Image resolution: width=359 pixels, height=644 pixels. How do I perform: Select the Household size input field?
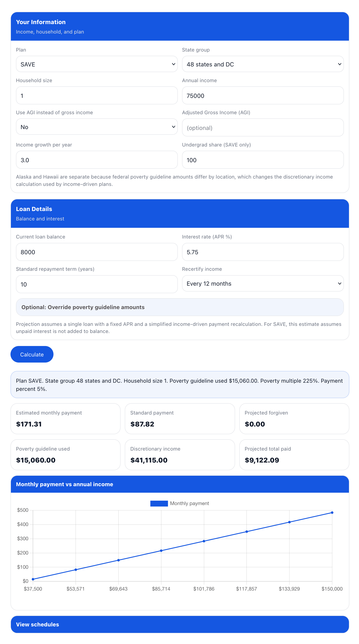[97, 95]
